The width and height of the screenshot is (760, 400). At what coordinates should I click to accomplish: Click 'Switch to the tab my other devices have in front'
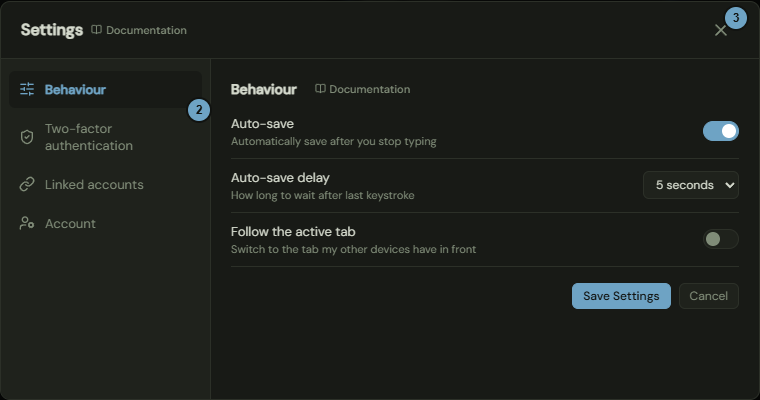point(353,249)
